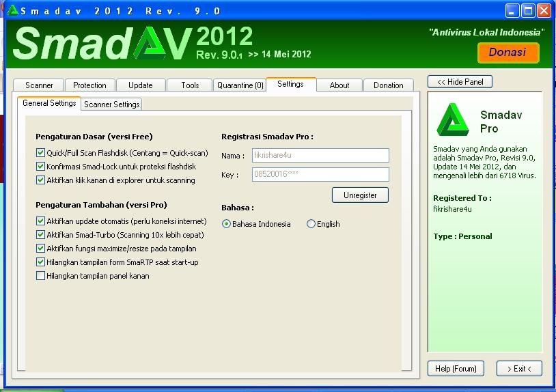Click the 'Registered To :' label
556x392 pixels.
(462, 198)
